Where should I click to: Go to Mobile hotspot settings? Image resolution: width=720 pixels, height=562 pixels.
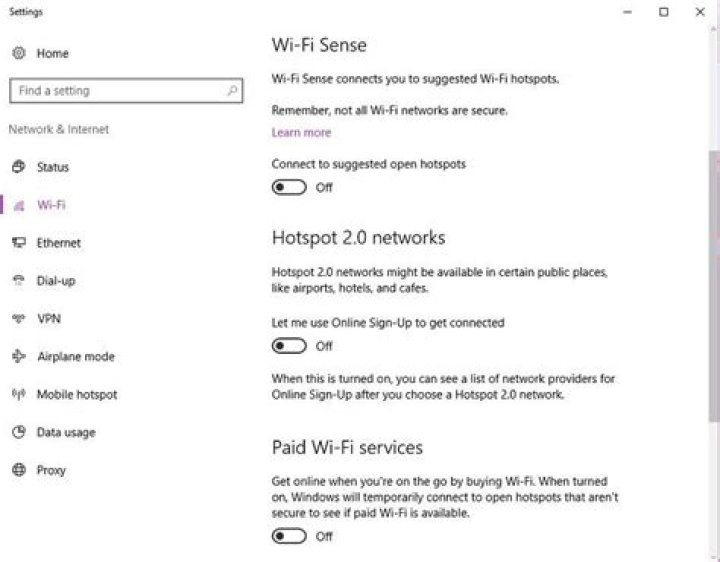[77, 395]
